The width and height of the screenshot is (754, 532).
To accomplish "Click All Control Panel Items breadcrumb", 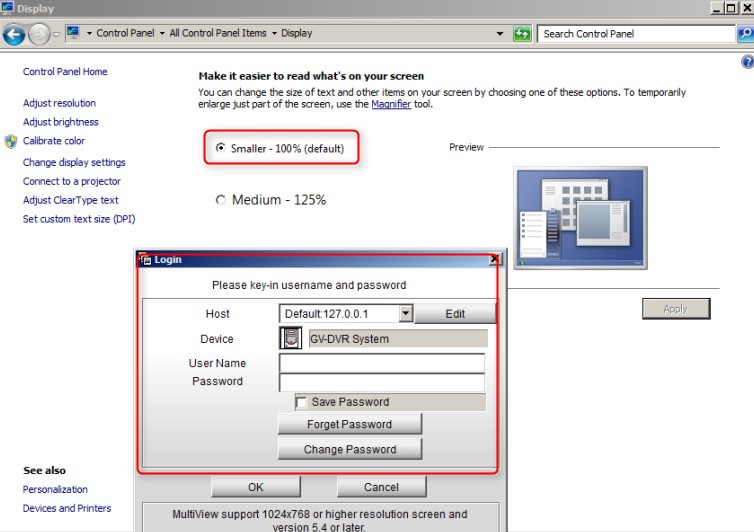I will coord(218,33).
